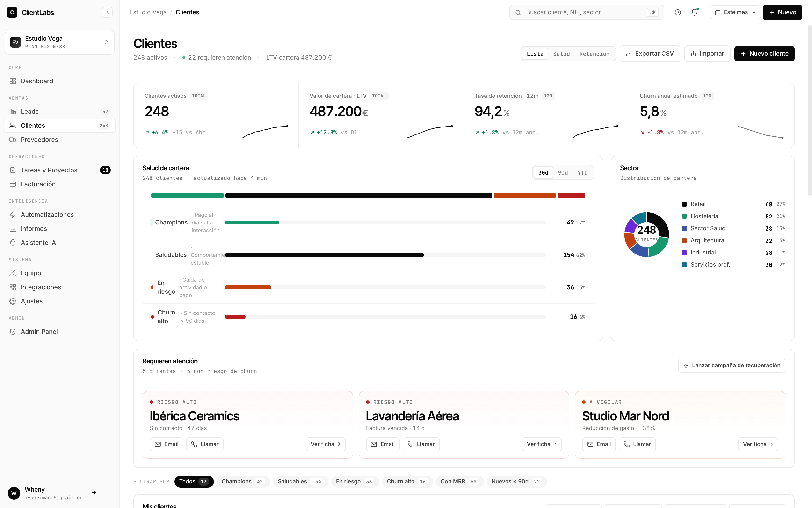812x508 pixels.
Task: Click the Nuevo button in top bar
Action: pos(782,12)
